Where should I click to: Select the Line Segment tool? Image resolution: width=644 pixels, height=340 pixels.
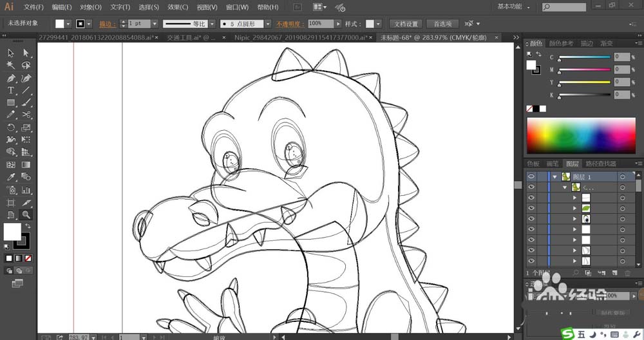[x=26, y=90]
